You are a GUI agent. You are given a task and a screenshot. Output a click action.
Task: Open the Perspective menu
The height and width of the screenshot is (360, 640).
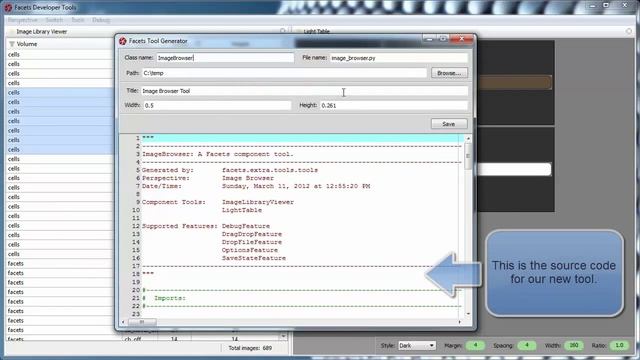[x=23, y=20]
